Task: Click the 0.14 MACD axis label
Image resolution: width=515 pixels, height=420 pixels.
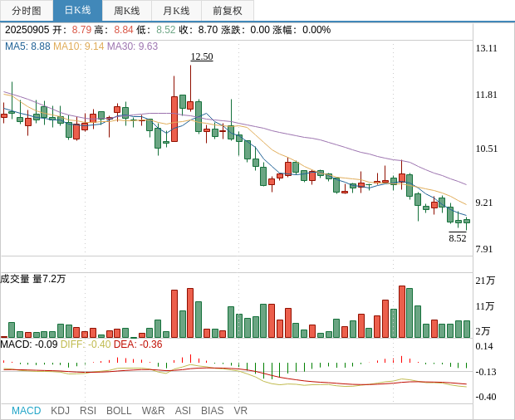Action: click(x=484, y=346)
